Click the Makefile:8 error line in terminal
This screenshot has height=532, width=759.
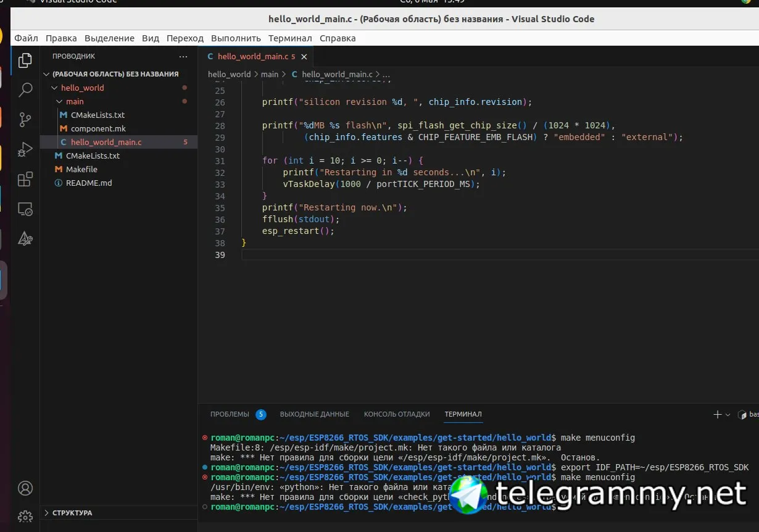[385, 447]
